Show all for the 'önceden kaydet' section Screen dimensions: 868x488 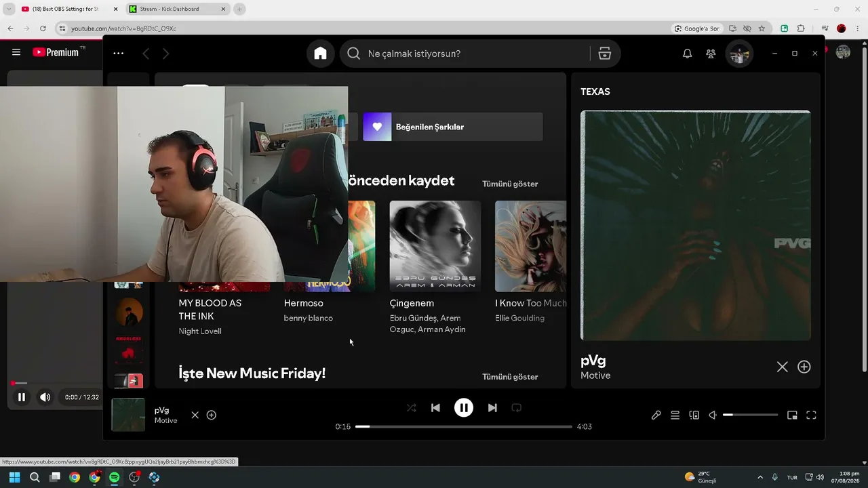click(510, 184)
